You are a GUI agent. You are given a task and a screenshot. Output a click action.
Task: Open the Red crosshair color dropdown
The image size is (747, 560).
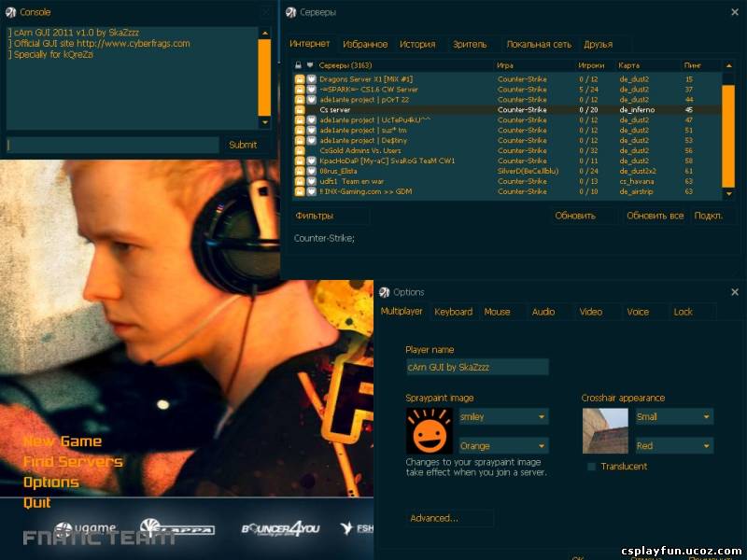point(674,446)
